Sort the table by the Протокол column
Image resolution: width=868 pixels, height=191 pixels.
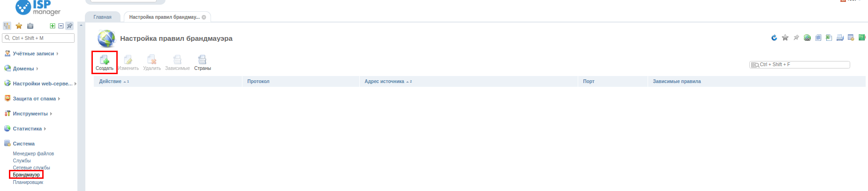coord(258,81)
